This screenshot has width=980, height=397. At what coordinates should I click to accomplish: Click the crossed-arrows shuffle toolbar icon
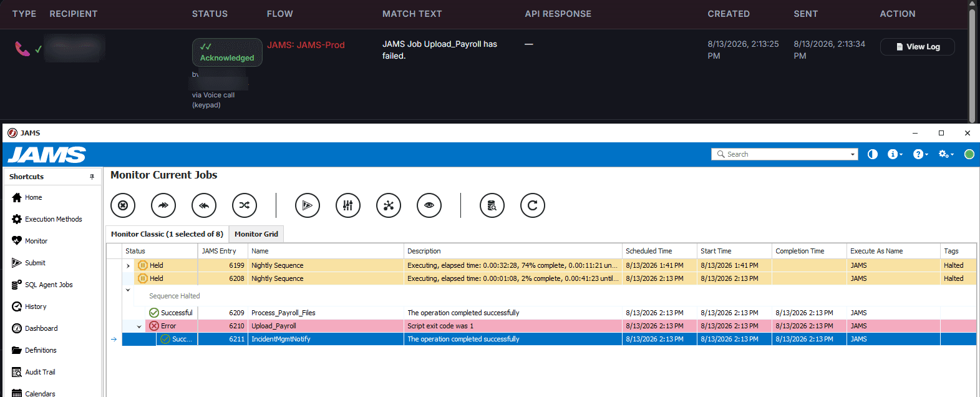point(245,205)
